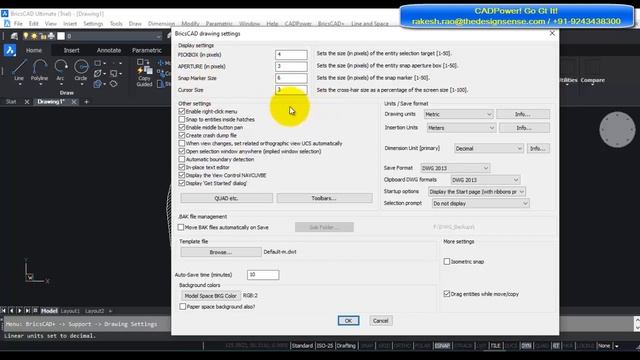Image resolution: width=640 pixels, height=360 pixels.
Task: Toggle Display the View Control NAVICUBE
Action: click(x=182, y=175)
